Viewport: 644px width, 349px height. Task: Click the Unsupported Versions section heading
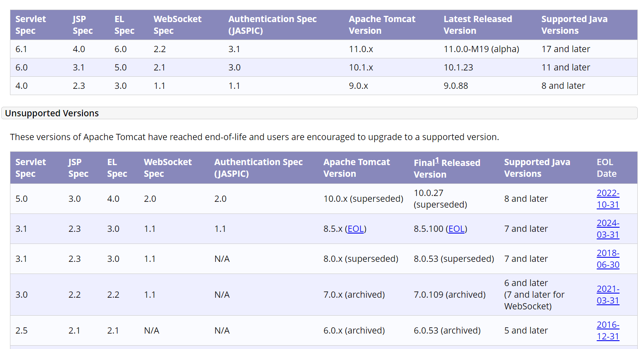[52, 113]
